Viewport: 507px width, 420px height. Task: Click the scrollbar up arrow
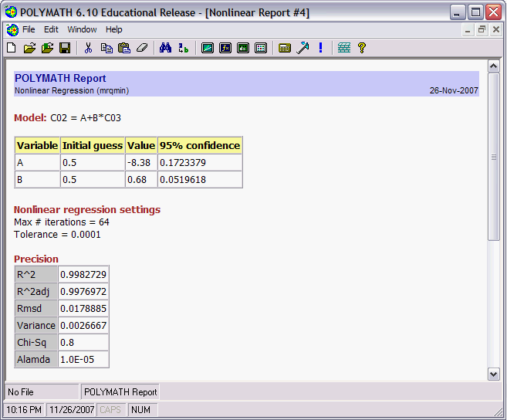tap(494, 66)
